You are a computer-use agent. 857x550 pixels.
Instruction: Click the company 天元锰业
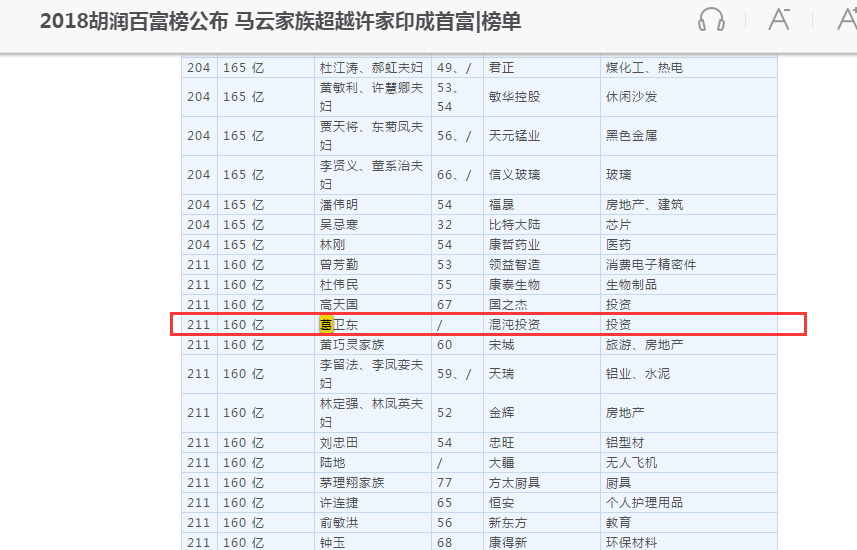pos(514,136)
